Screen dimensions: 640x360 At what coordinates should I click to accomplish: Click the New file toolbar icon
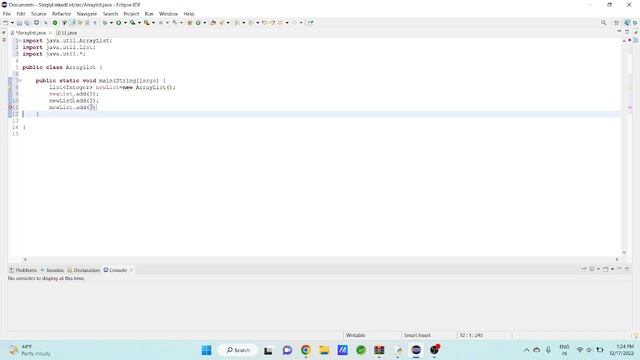click(5, 23)
